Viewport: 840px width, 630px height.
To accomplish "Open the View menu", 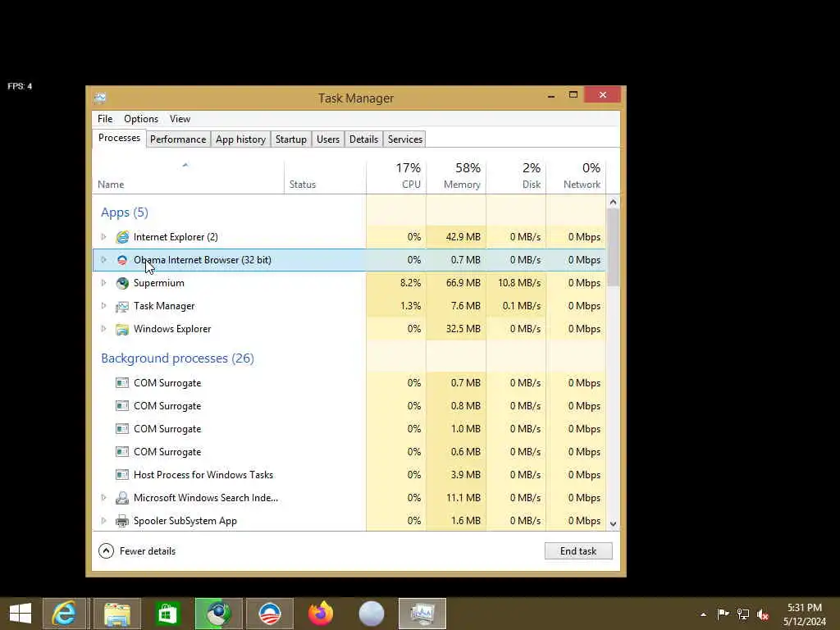I will (180, 119).
